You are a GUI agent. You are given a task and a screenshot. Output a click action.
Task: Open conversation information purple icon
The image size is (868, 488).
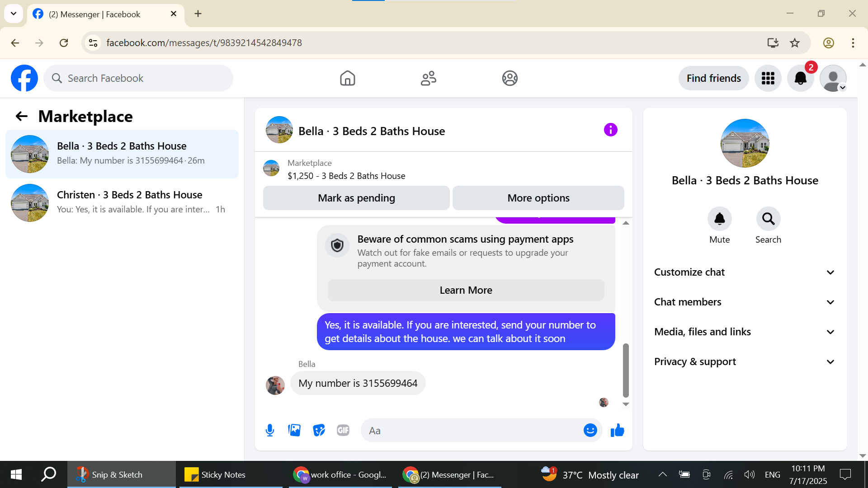[x=610, y=130]
